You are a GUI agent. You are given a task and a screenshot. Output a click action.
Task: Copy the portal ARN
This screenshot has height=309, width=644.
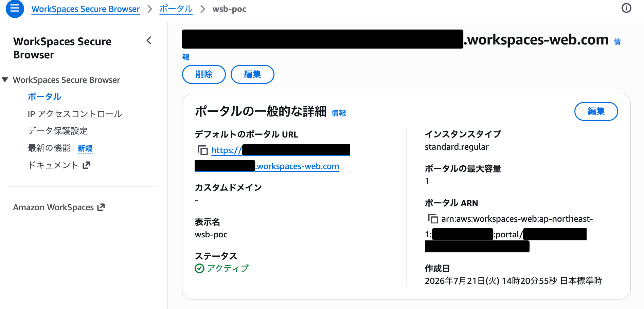pos(433,219)
